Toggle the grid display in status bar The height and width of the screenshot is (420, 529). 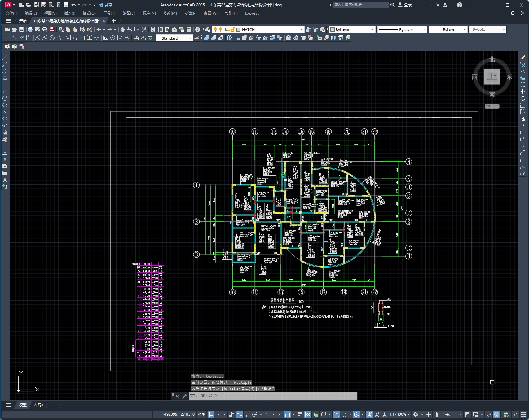pyautogui.click(x=211, y=414)
